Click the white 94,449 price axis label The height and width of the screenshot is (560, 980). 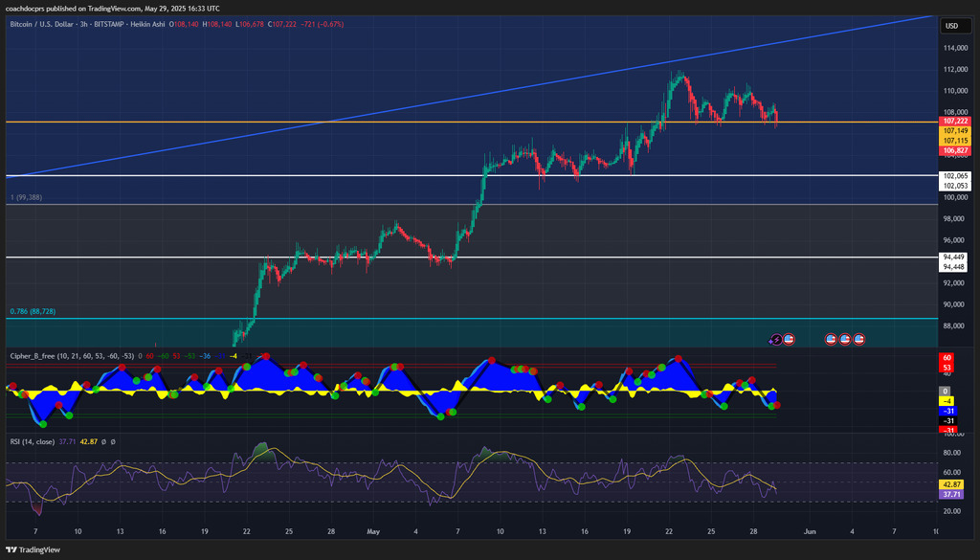956,258
